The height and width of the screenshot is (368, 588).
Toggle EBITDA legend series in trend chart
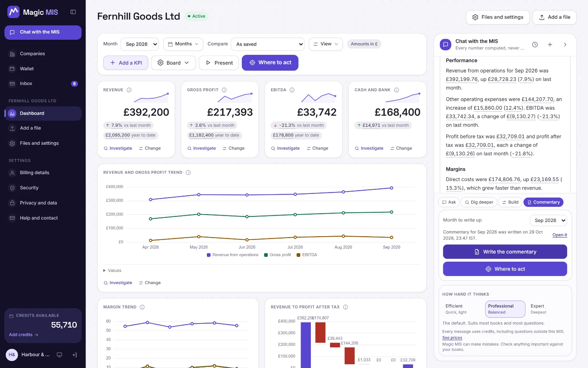click(307, 255)
